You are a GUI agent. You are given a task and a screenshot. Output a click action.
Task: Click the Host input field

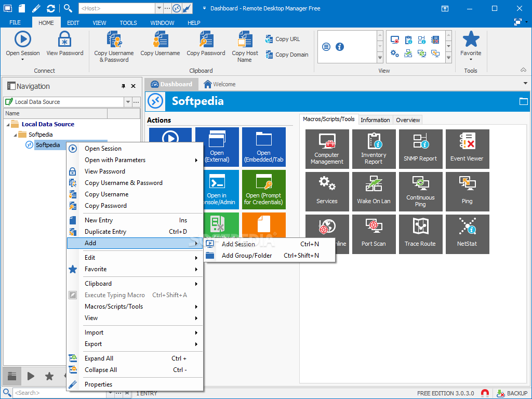117,8
